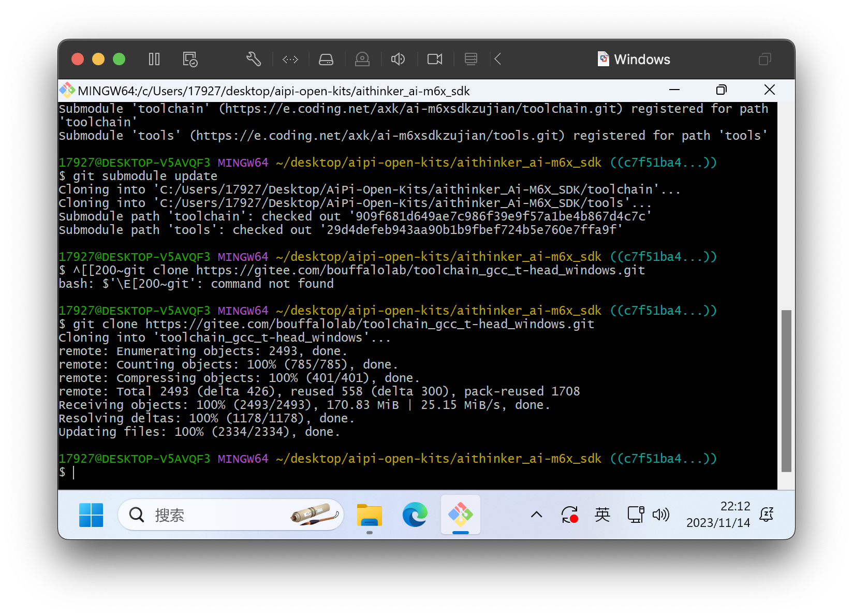853x616 pixels.
Task: Open the speaker sound icon in Parallels toolbar
Action: 398,59
